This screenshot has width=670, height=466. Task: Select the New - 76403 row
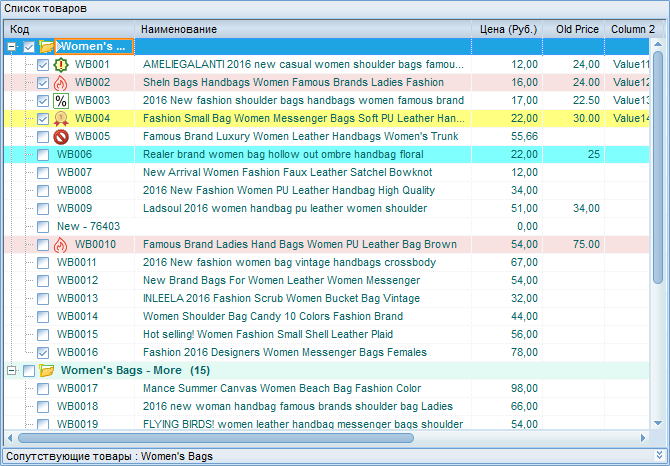[x=88, y=227]
